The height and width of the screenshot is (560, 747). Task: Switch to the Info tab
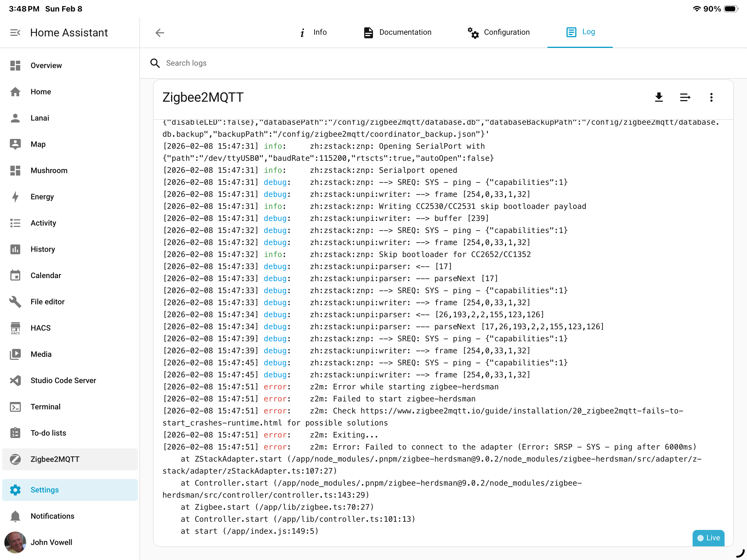tap(313, 33)
